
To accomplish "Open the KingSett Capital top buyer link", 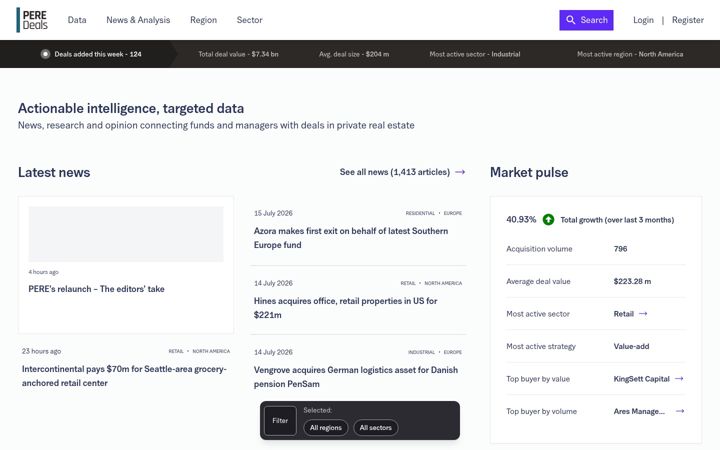I will [641, 379].
